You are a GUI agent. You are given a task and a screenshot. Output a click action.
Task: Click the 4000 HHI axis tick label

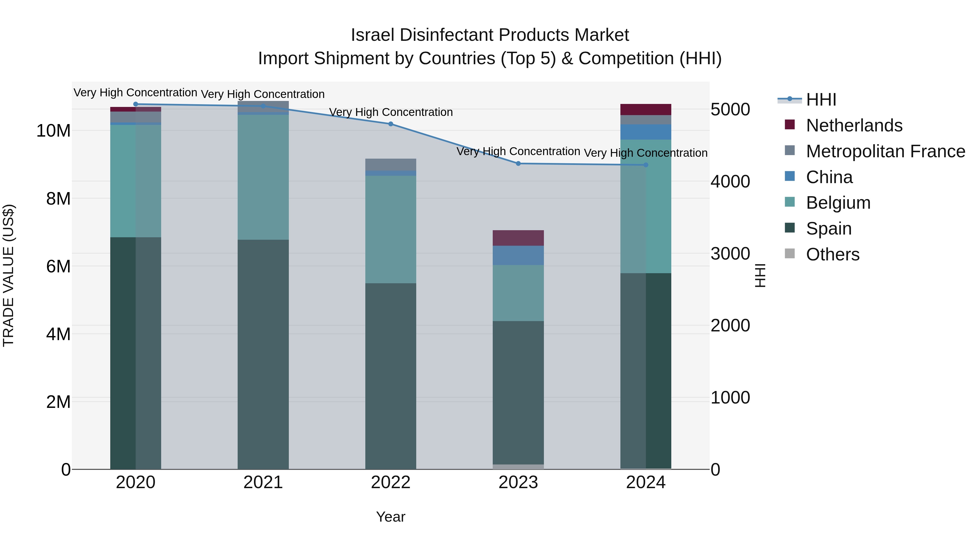[x=730, y=181]
